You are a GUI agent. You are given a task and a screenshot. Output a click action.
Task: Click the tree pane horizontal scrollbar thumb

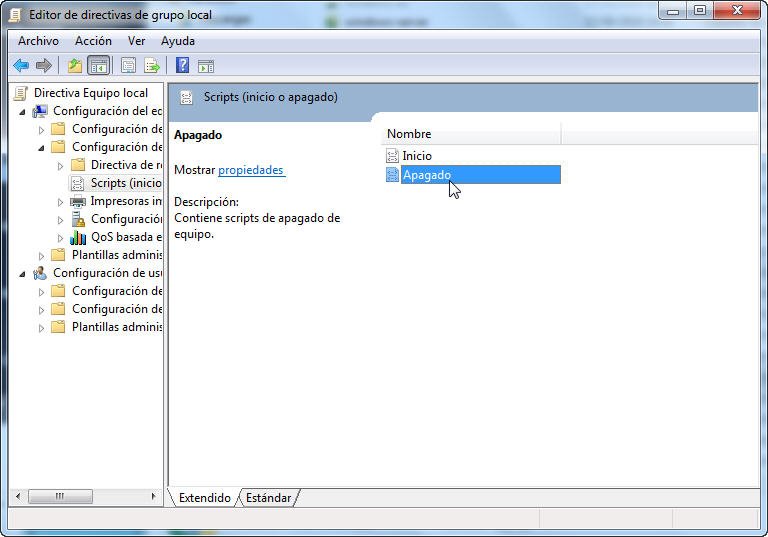pyautogui.click(x=60, y=496)
